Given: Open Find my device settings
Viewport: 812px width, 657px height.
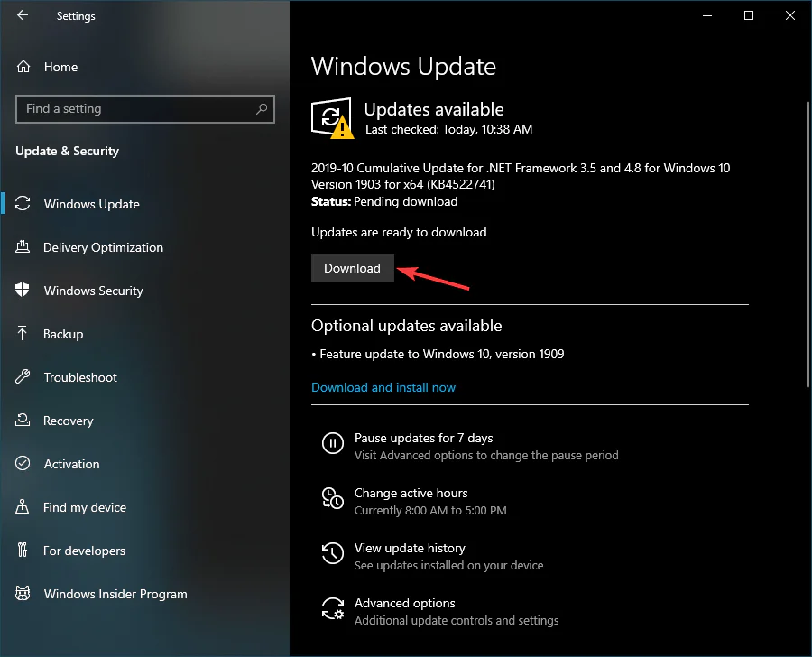Looking at the screenshot, I should click(85, 507).
